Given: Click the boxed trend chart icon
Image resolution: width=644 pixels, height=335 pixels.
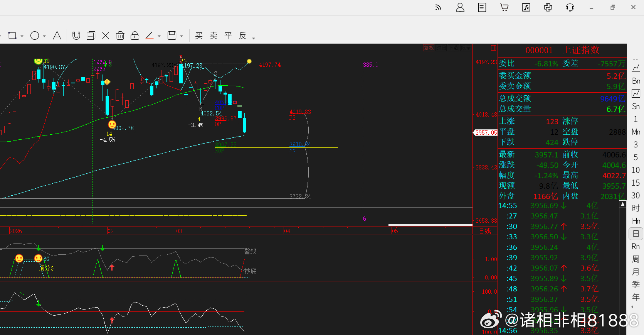Looking at the screenshot, I should tap(636, 93).
